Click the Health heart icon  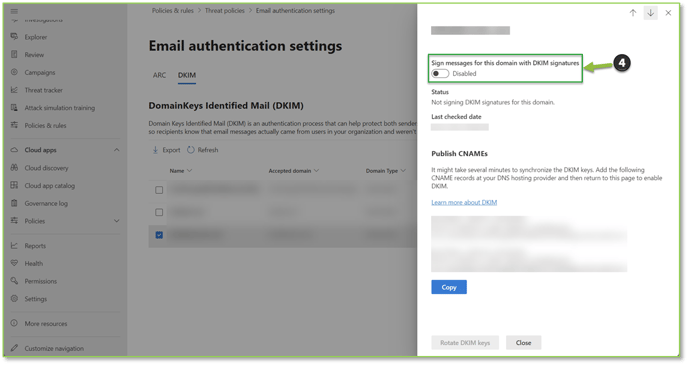click(14, 263)
